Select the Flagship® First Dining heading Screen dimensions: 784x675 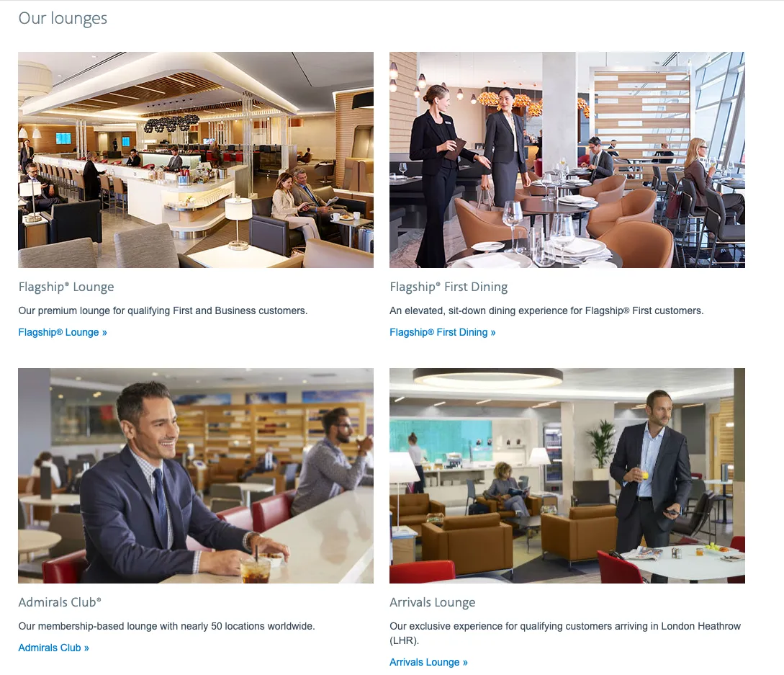click(x=449, y=287)
